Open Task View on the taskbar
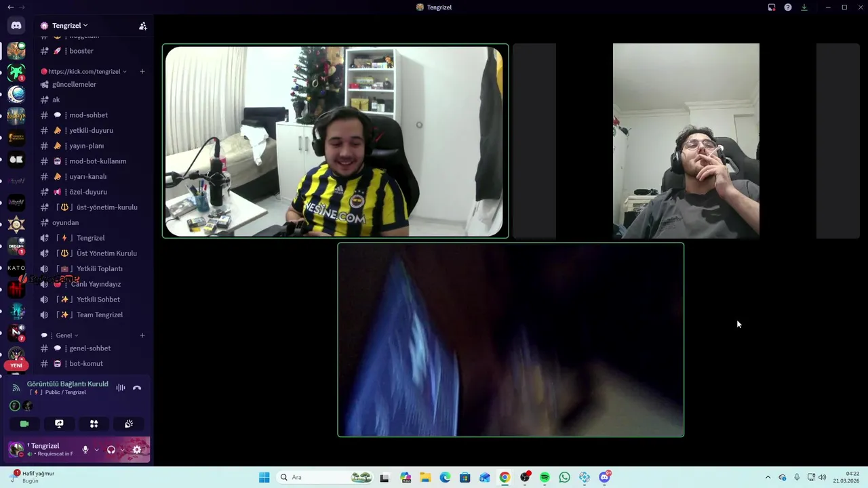Viewport: 868px width, 488px height. pos(384,477)
